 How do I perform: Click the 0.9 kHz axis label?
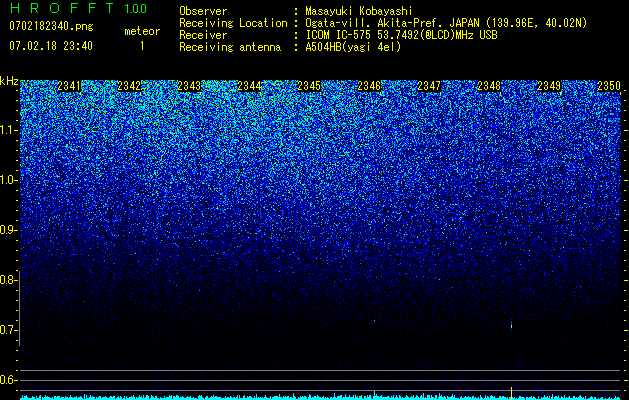[x=8, y=230]
